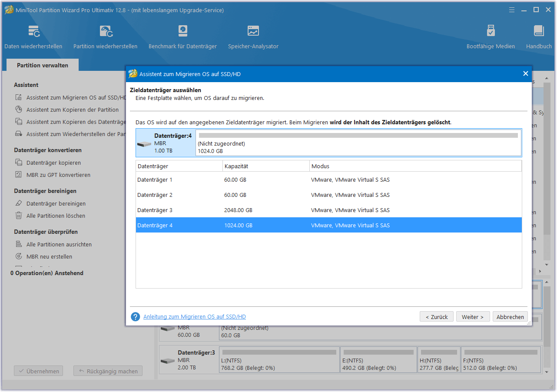The height and width of the screenshot is (392, 557).
Task: Open Assistent zum Wiederherstellen der Partition
Action: [x=76, y=134]
